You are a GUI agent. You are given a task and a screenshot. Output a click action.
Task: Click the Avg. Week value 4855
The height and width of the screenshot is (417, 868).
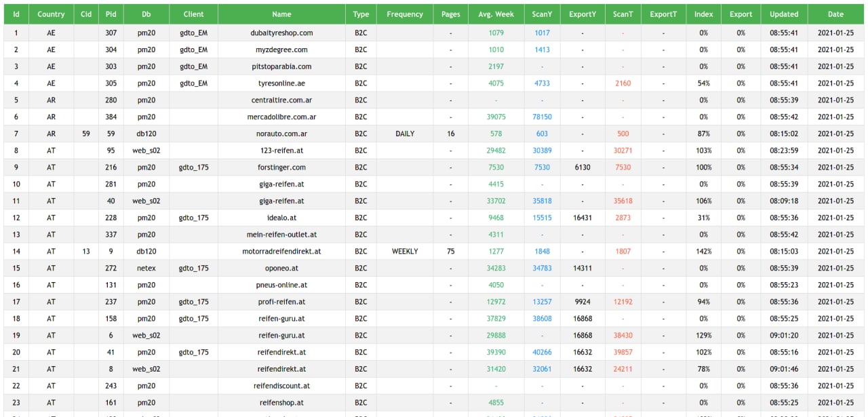(x=496, y=403)
